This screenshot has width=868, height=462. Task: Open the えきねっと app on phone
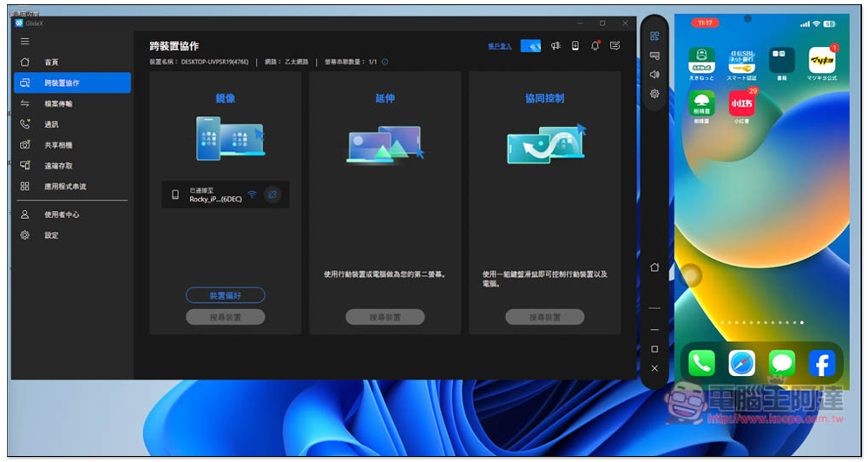(x=701, y=61)
